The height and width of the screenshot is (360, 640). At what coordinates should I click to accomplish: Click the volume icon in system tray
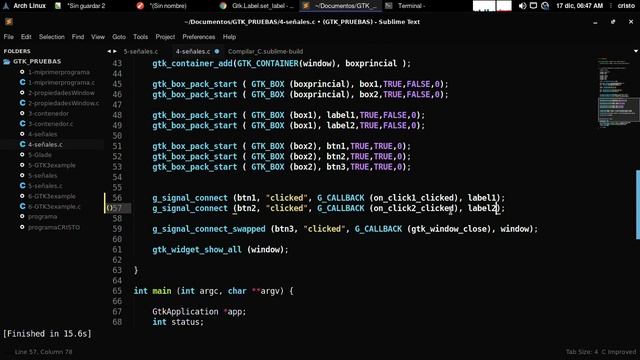(522, 6)
